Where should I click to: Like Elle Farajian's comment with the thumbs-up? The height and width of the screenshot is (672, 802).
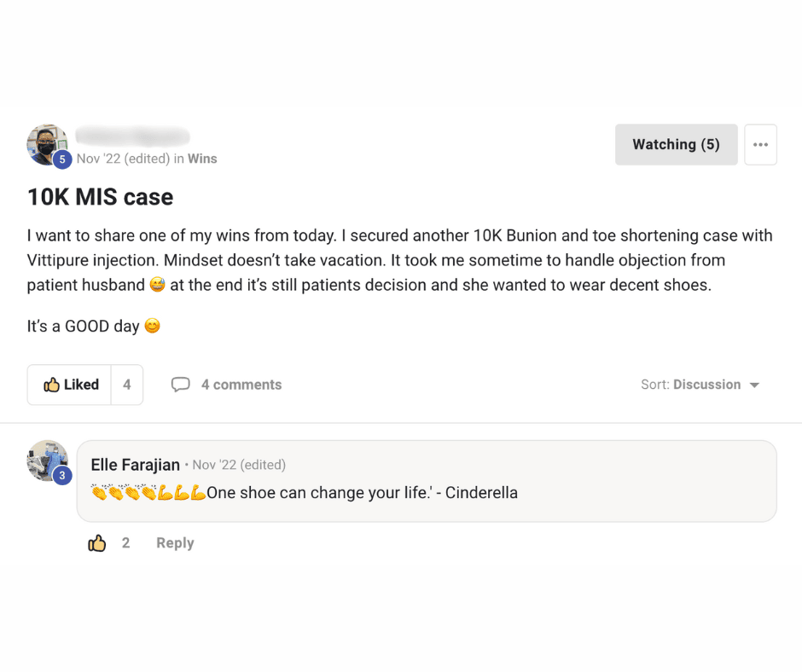point(97,543)
